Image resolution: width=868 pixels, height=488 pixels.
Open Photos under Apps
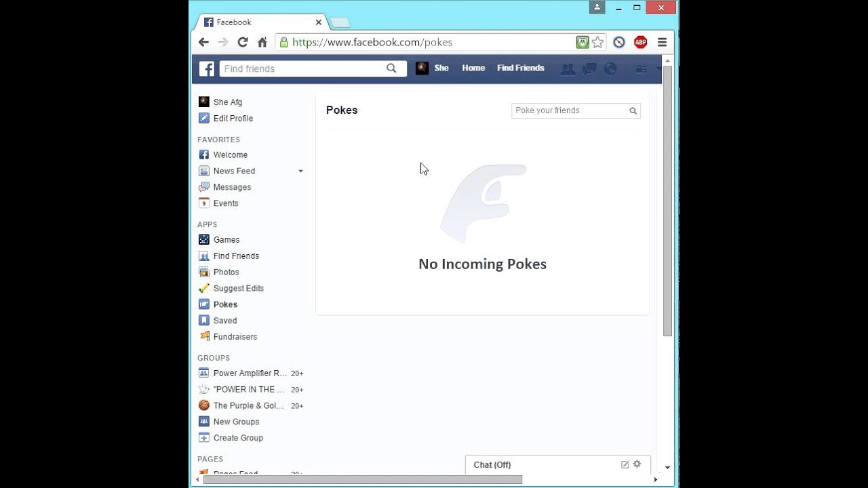click(226, 272)
